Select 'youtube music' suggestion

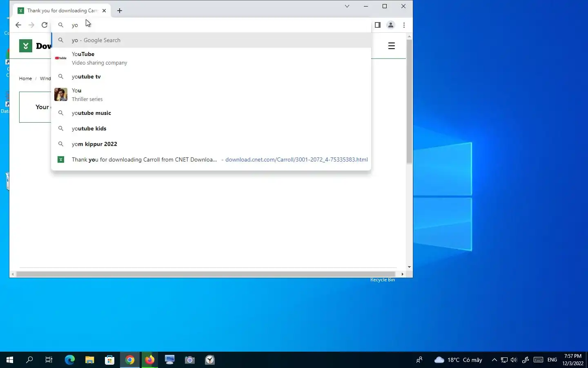[x=211, y=113]
